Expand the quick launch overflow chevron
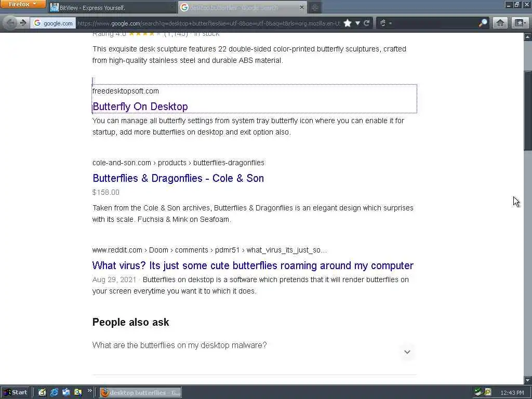The height and width of the screenshot is (399, 532). (x=89, y=391)
